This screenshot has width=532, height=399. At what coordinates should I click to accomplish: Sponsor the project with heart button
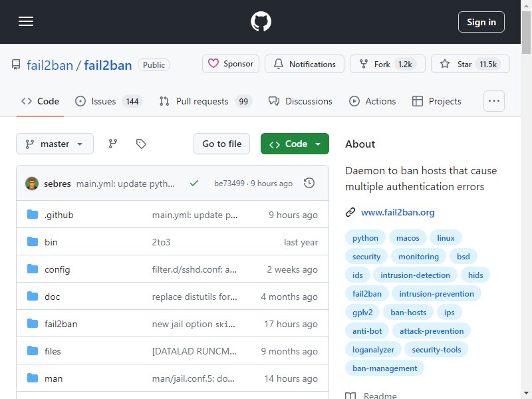pos(231,64)
